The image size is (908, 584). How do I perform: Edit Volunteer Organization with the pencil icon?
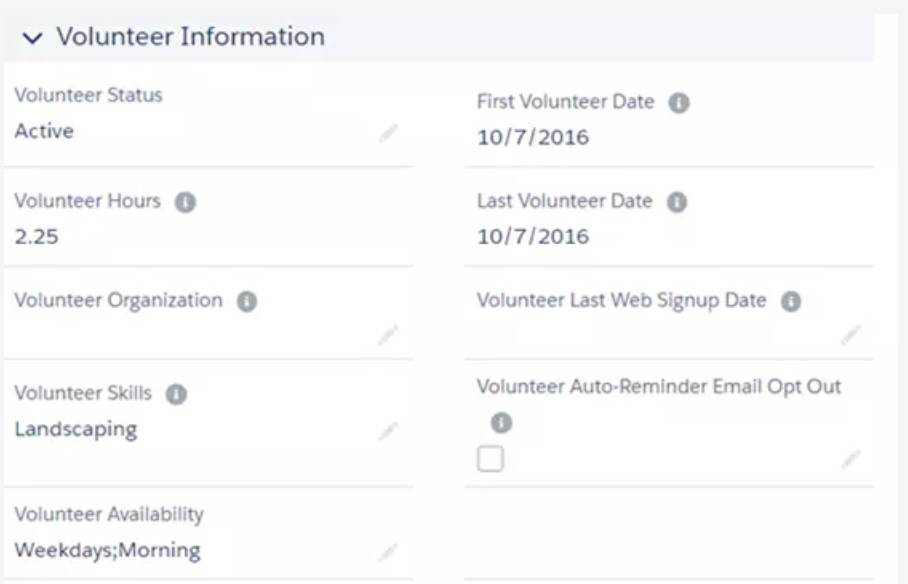click(x=388, y=334)
